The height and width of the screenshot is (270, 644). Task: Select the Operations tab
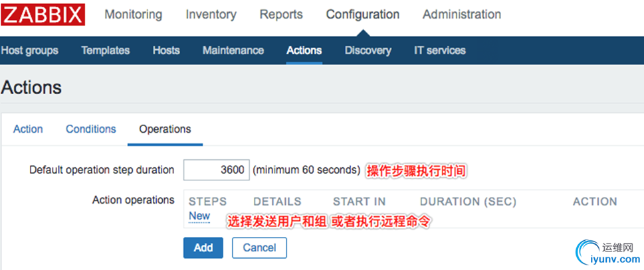165,129
